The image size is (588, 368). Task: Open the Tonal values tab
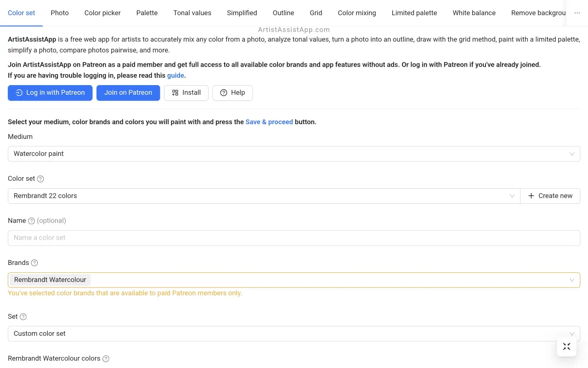point(192,13)
